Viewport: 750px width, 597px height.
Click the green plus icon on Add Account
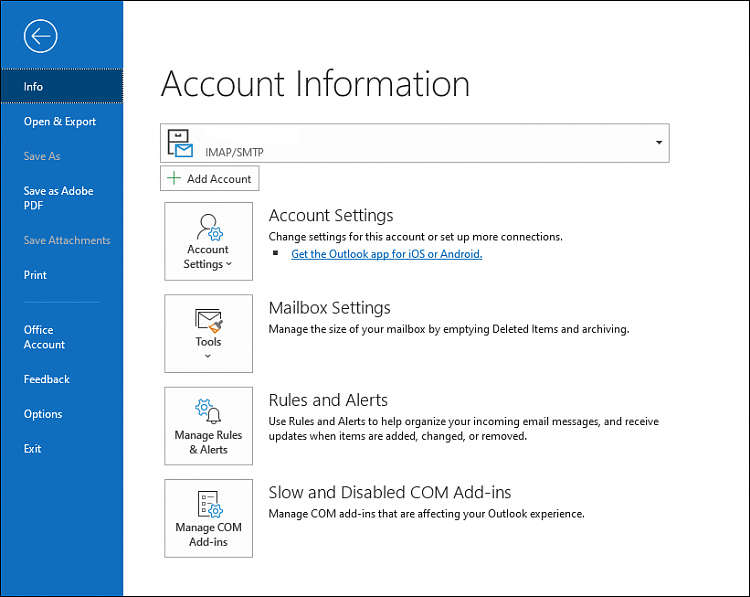coord(174,178)
